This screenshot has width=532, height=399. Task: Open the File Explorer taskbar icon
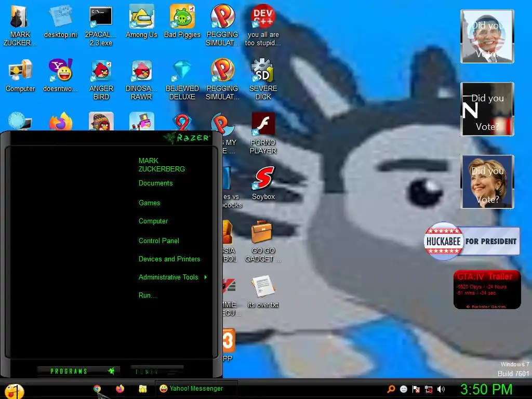point(142,389)
